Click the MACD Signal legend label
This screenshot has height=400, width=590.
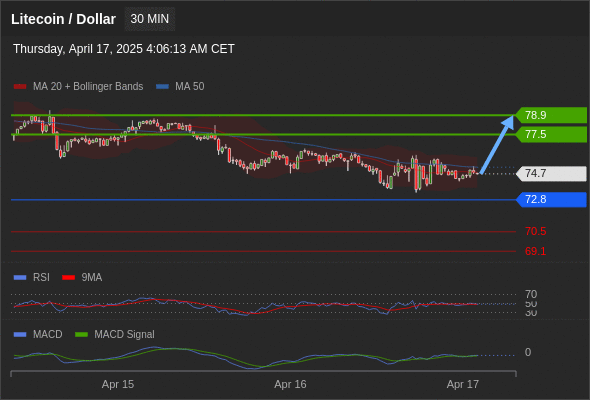[x=125, y=334]
